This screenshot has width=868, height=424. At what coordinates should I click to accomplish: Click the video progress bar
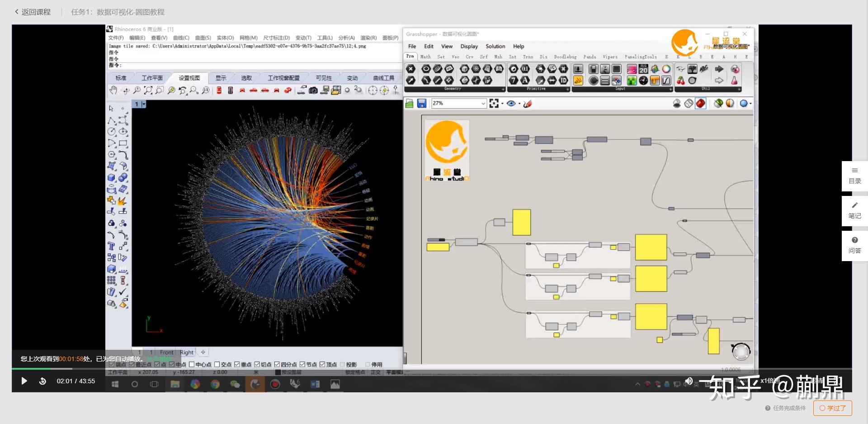click(432, 369)
